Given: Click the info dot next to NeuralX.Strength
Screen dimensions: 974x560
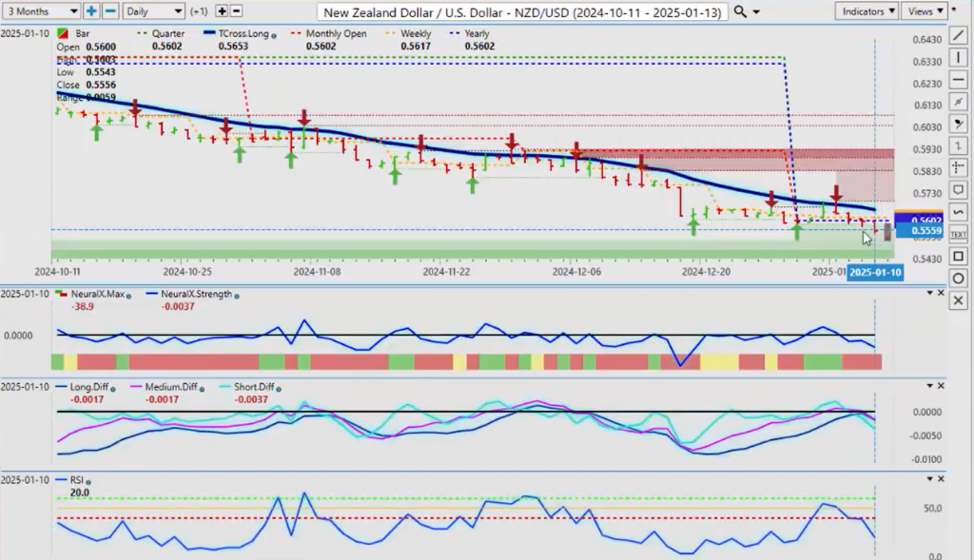Looking at the screenshot, I should (x=237, y=296).
